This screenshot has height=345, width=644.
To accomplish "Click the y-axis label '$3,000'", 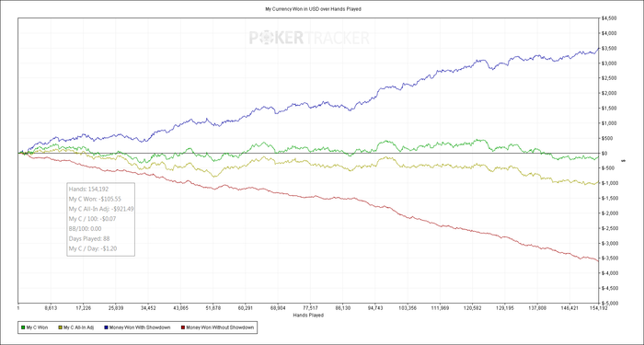I will point(609,63).
